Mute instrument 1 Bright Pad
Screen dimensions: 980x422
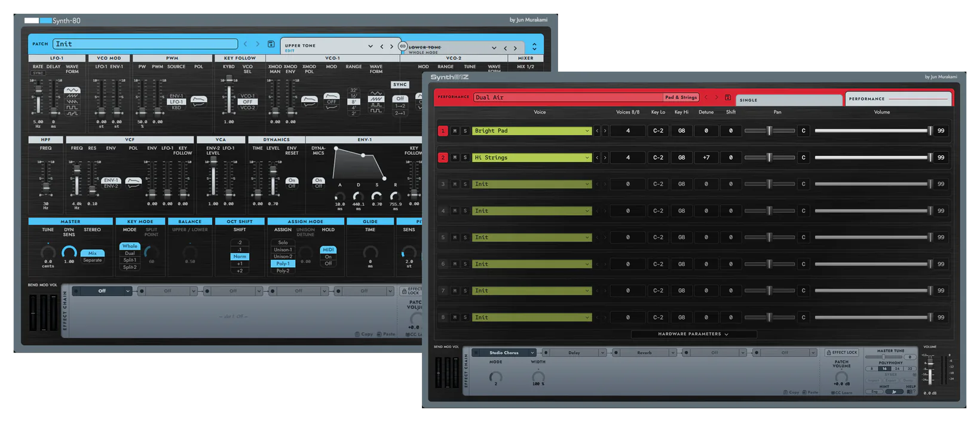coord(455,131)
